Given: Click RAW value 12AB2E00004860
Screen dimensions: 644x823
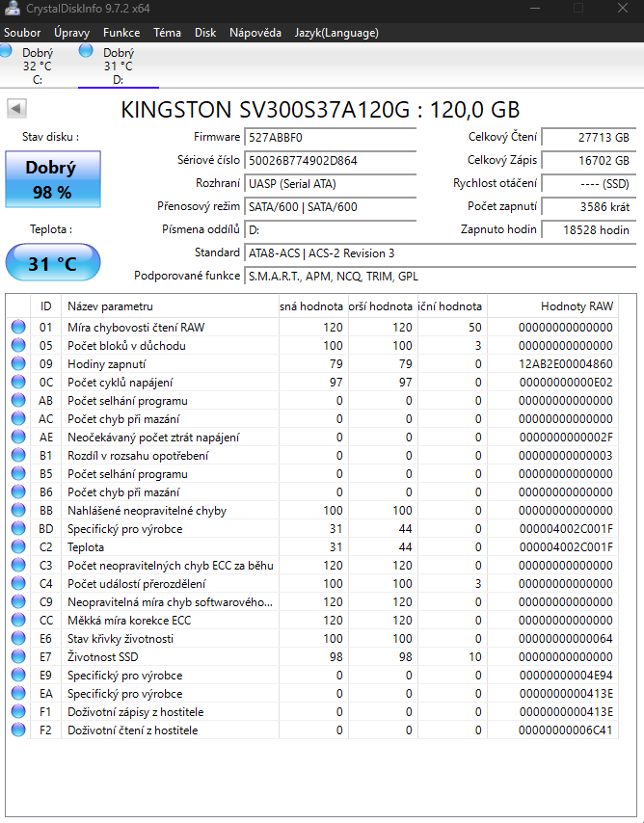Looking at the screenshot, I should (566, 363).
